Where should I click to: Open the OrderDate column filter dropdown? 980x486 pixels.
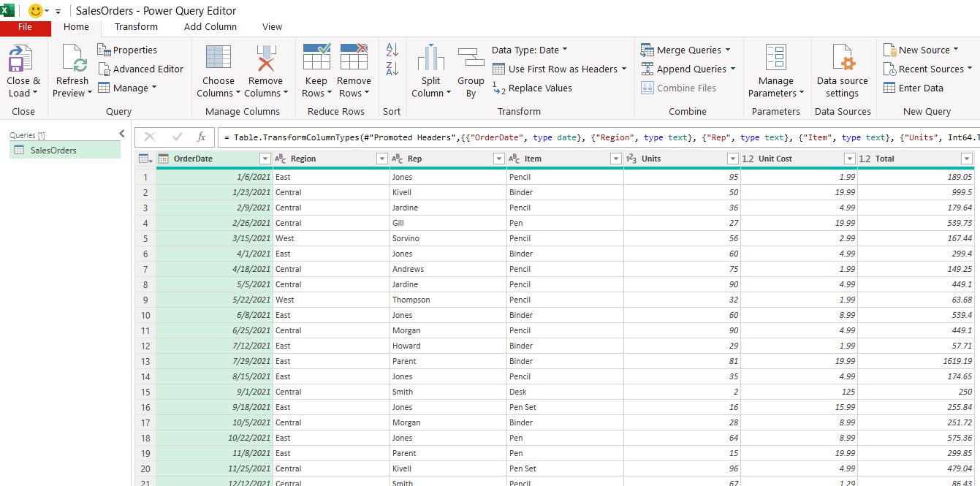pyautogui.click(x=265, y=159)
